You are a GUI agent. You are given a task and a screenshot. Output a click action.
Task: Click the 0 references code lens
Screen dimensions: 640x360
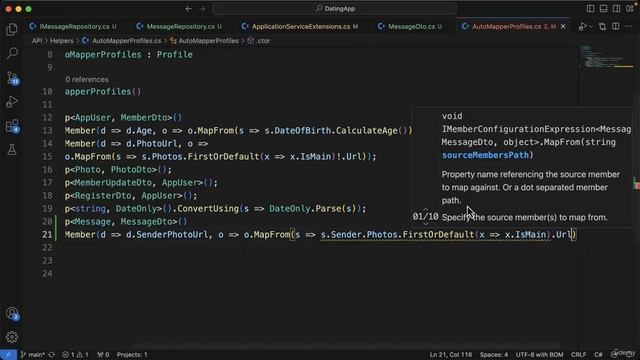pyautogui.click(x=87, y=80)
